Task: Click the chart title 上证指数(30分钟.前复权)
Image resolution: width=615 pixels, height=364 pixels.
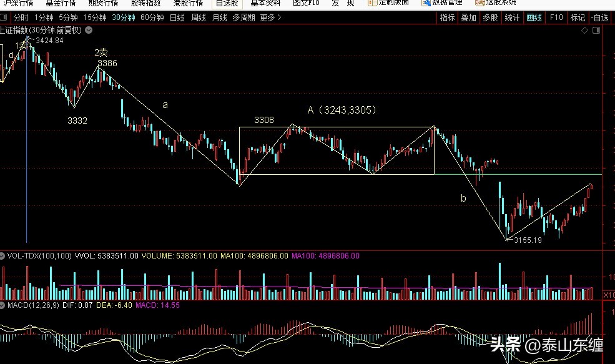Action: 41,30
